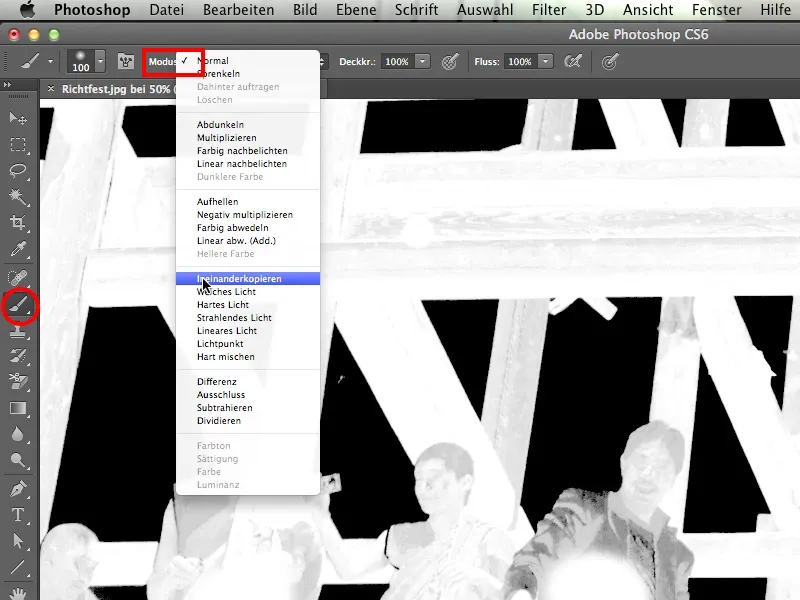Choose Multiplizieren blend mode

click(248, 138)
